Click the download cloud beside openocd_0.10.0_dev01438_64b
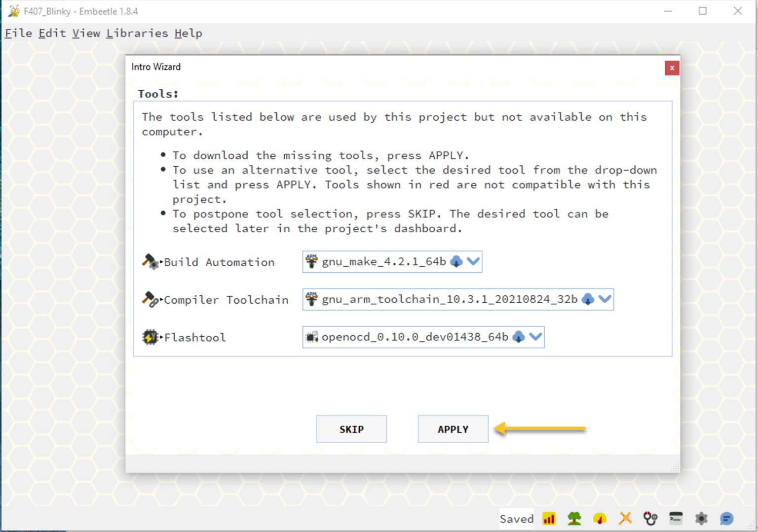 pyautogui.click(x=518, y=337)
